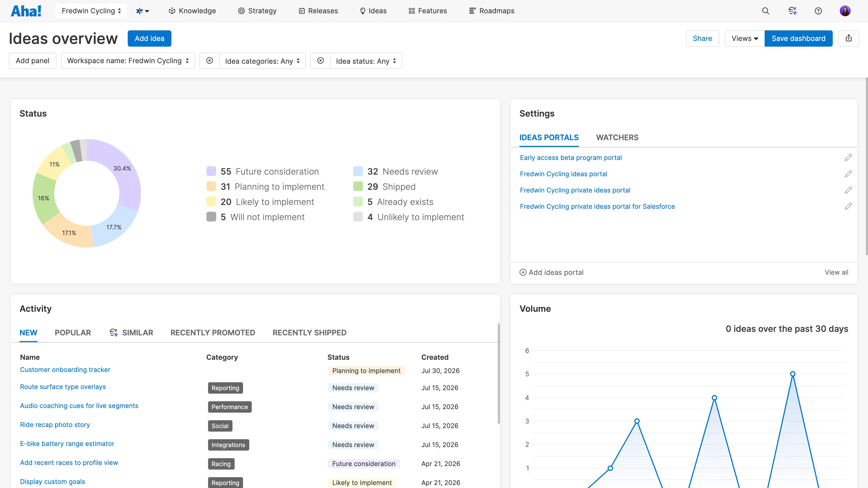The width and height of the screenshot is (868, 488).
Task: Open the Fredwin Cycling ideas portal link
Action: click(563, 174)
